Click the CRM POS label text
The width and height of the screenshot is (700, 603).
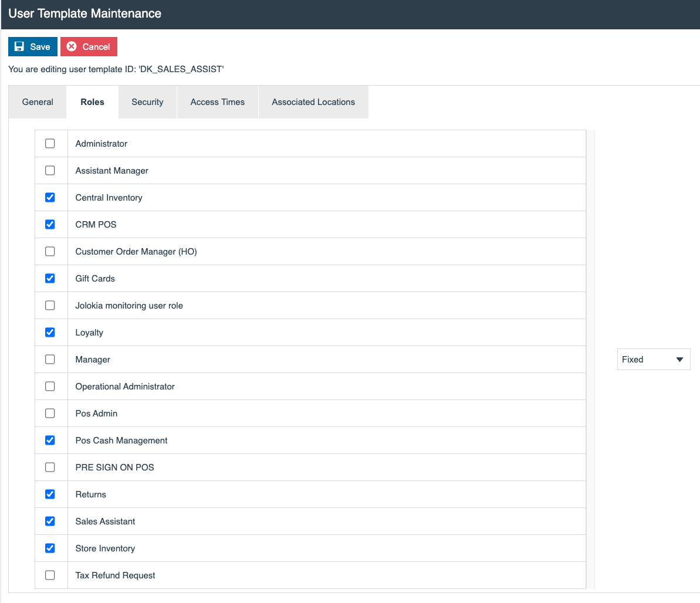[96, 225]
